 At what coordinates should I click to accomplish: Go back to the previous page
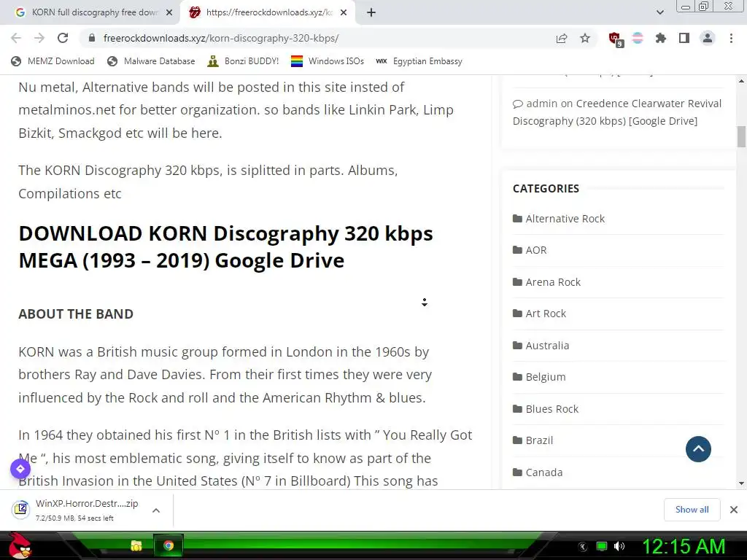16,38
